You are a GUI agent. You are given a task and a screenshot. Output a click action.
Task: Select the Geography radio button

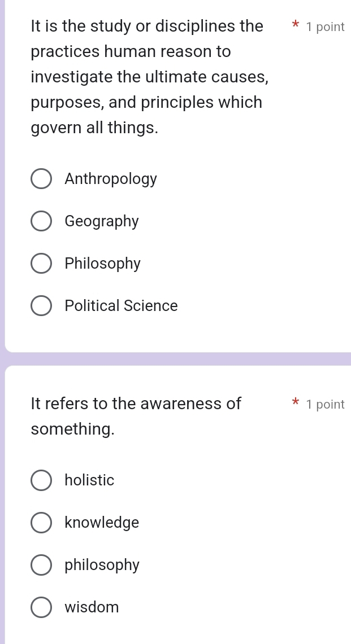[41, 221]
